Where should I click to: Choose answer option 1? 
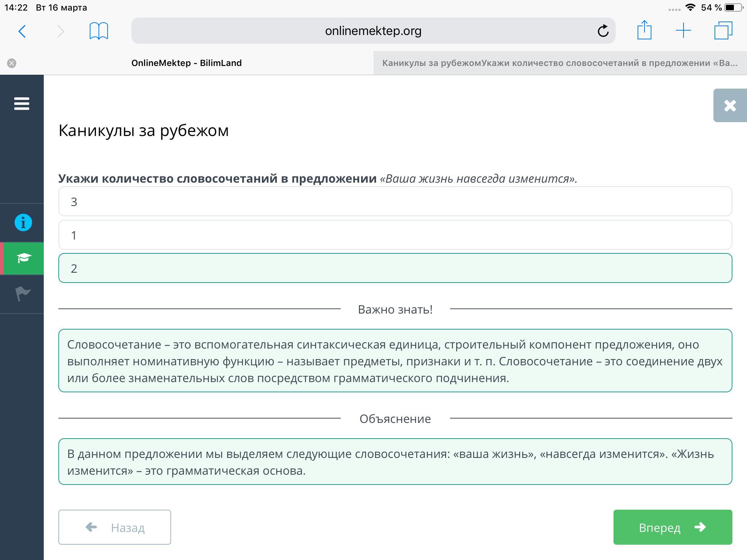click(x=395, y=235)
